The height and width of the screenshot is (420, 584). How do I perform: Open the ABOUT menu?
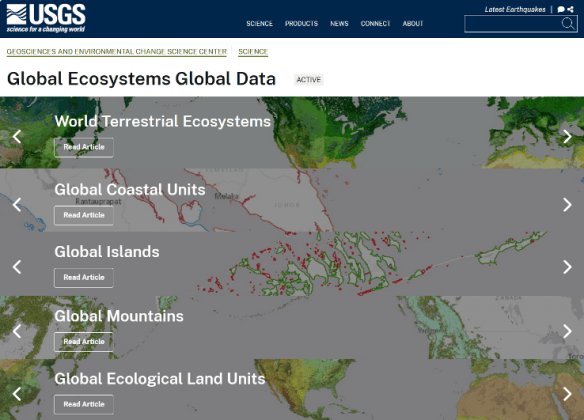[413, 23]
